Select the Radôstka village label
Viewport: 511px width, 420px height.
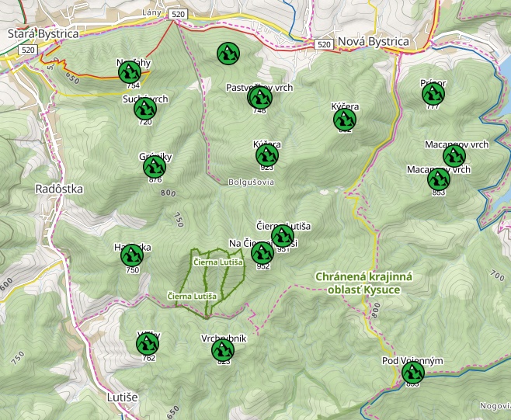tap(57, 189)
